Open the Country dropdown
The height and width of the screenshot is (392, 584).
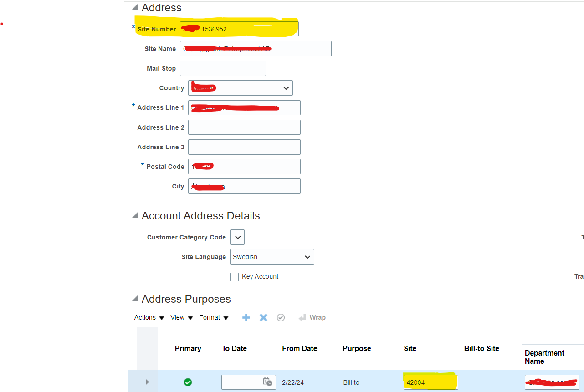coord(286,88)
